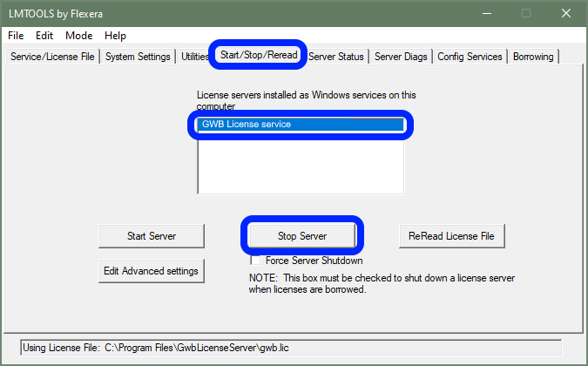Viewport: 588px width, 366px height.
Task: Enable Force Server Shutdown checkbox
Action: [x=255, y=261]
